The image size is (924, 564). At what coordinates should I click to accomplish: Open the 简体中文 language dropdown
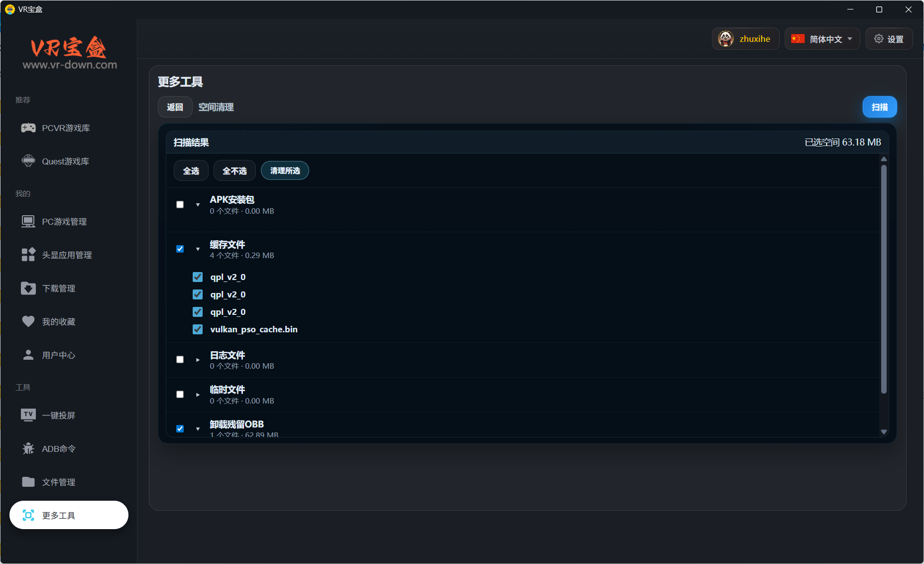tap(822, 39)
